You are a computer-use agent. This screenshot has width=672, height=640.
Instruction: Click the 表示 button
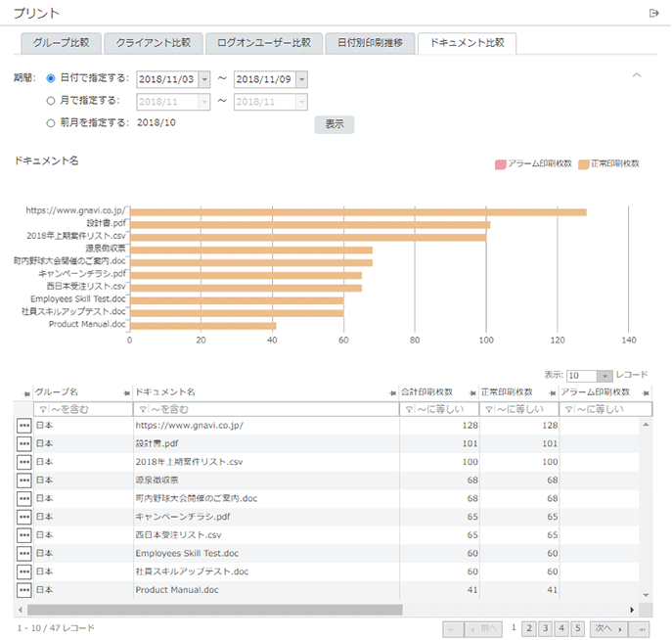[x=334, y=124]
